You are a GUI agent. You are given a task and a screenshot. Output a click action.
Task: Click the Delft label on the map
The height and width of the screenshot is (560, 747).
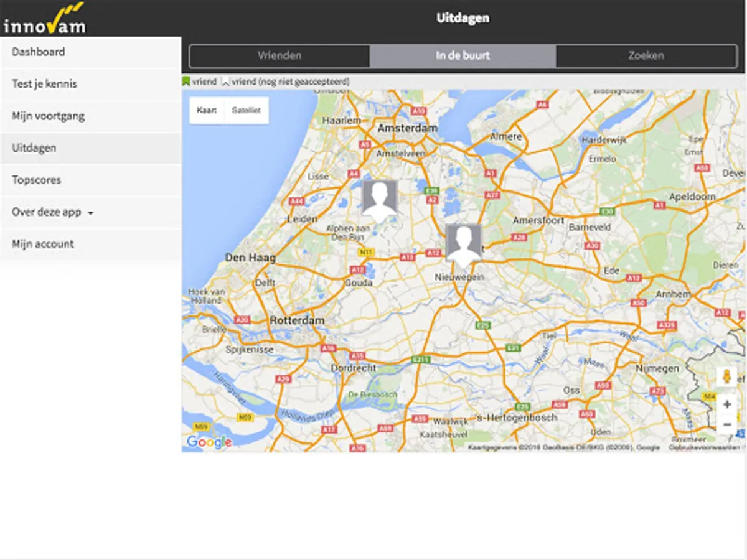click(x=265, y=282)
